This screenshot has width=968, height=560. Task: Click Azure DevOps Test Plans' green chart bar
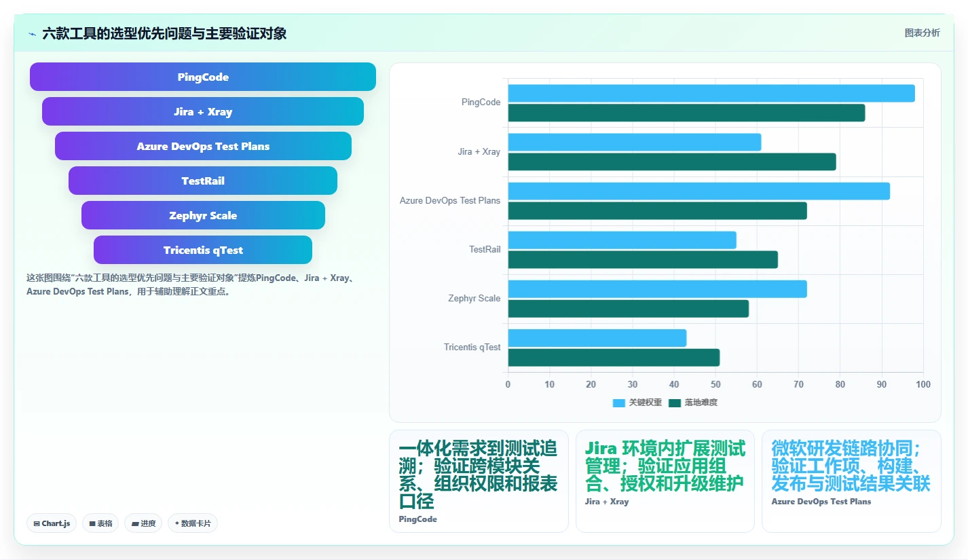click(x=657, y=210)
